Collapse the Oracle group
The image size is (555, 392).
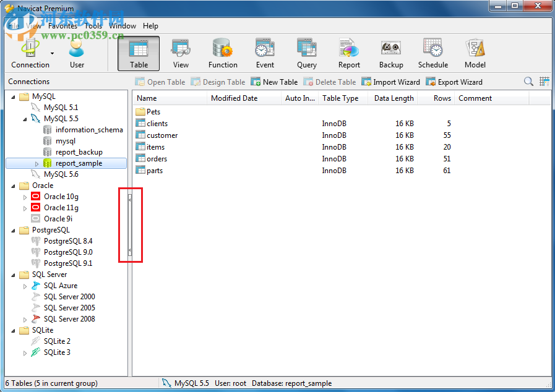(13, 186)
